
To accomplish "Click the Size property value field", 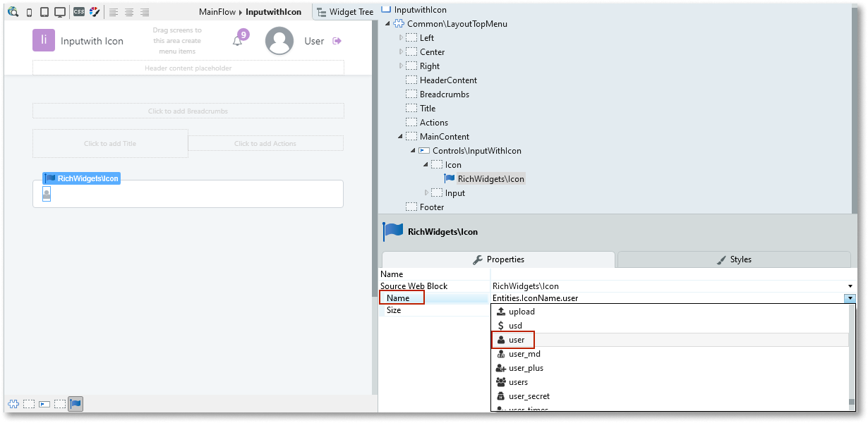I will pyautogui.click(x=670, y=310).
